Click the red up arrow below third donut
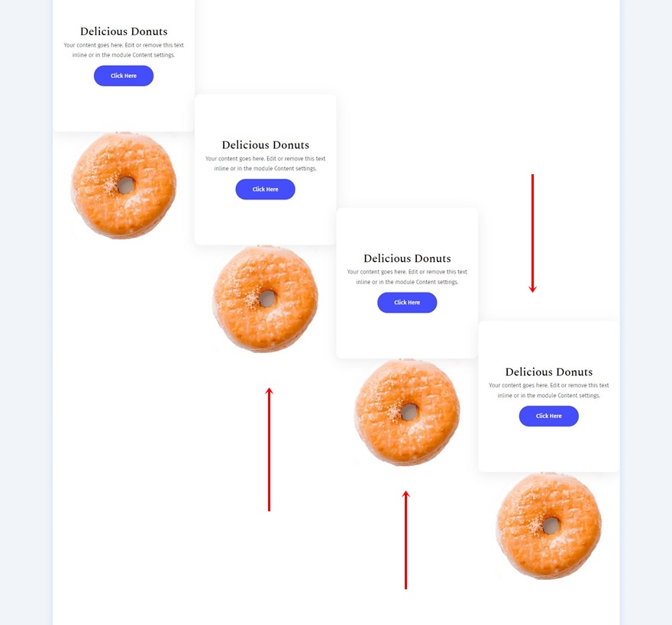The image size is (672, 625). [405, 539]
